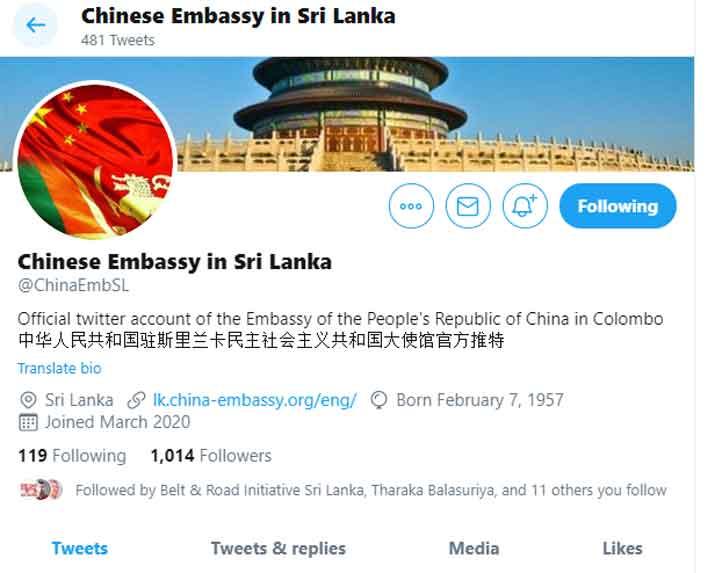Send a direct message via envelope icon
This screenshot has height=573, width=715.
click(468, 206)
